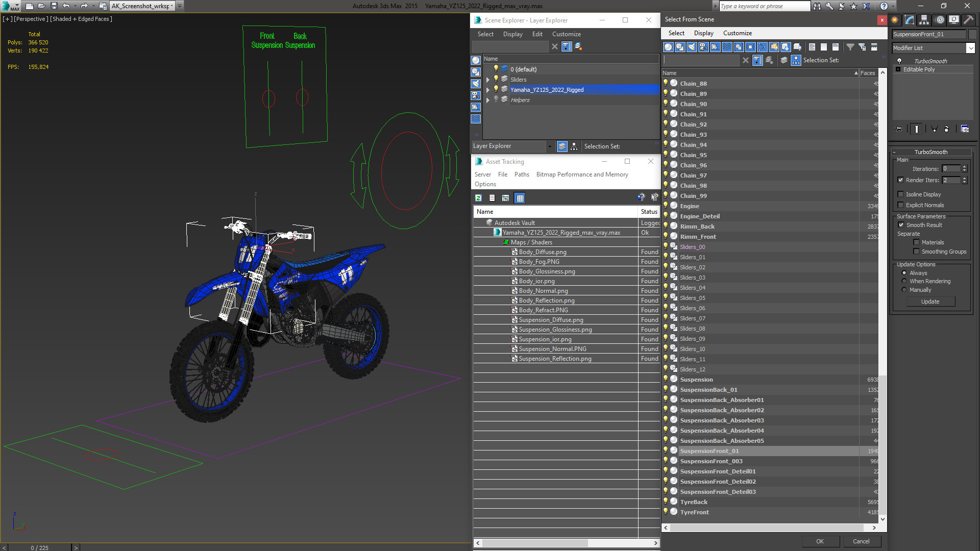Click Save File icon in main toolbar
The height and width of the screenshot is (551, 980).
pos(54,6)
